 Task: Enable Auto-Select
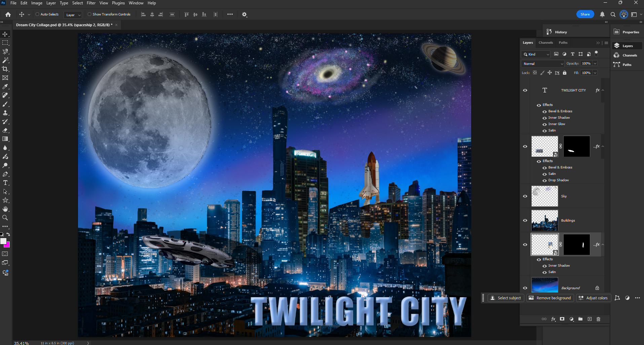pyautogui.click(x=38, y=14)
